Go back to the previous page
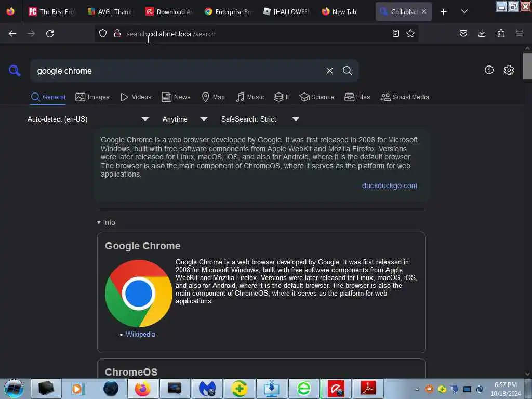This screenshot has width=532, height=399. (12, 34)
